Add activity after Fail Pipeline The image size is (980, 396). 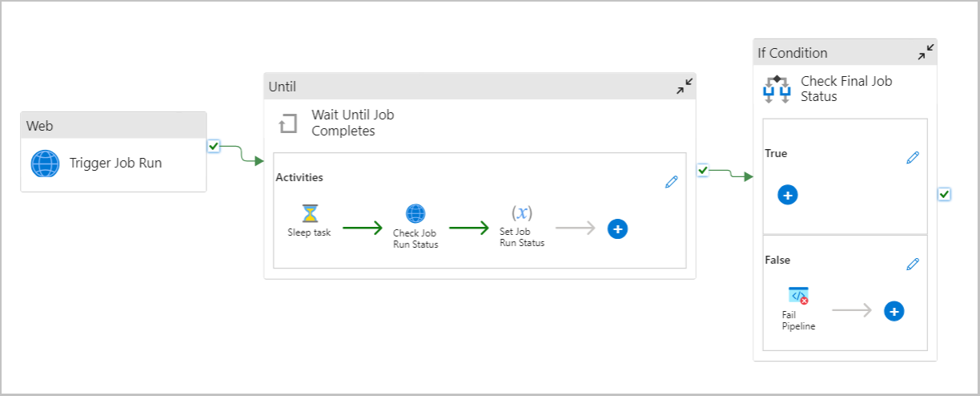[894, 311]
